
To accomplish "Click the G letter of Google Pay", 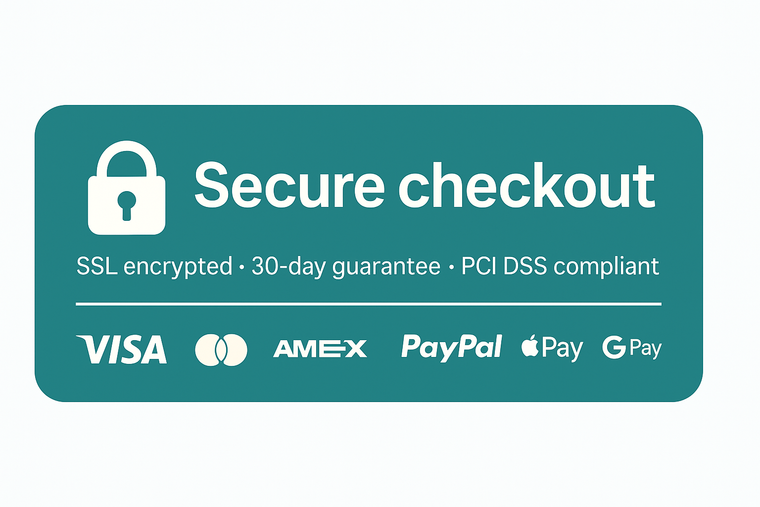I will click(x=612, y=348).
